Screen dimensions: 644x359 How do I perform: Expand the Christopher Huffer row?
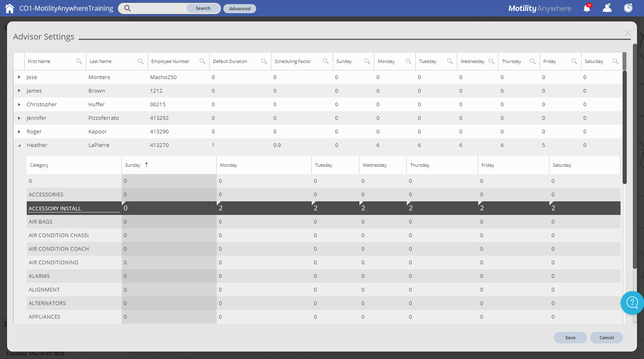[19, 104]
